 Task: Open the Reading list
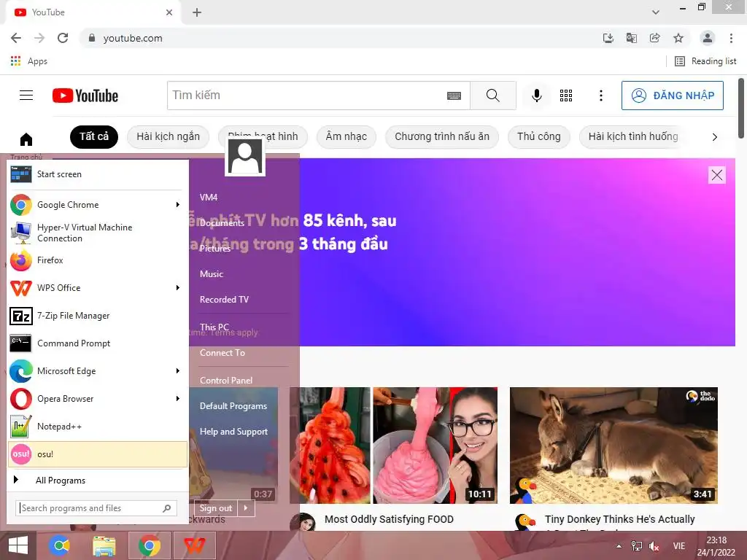point(705,61)
